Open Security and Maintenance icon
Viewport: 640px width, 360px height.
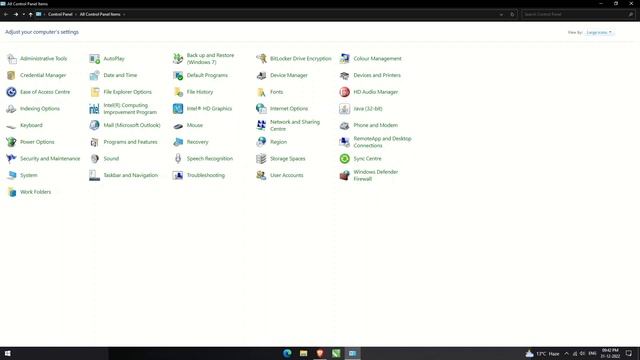click(11, 159)
